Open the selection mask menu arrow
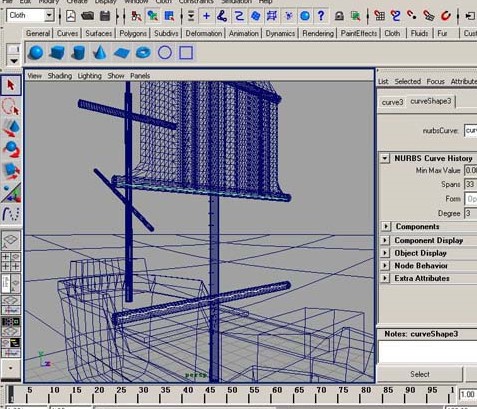This screenshot has width=477, height=409. click(191, 16)
